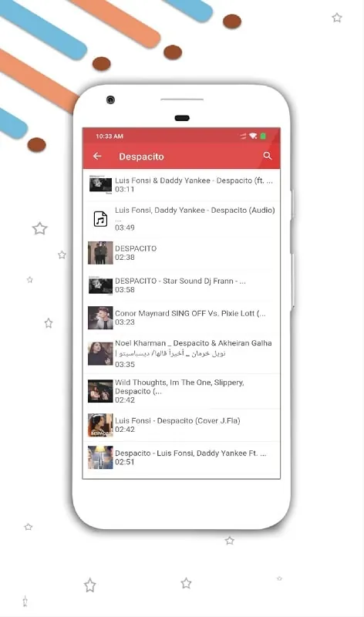This screenshot has width=364, height=617.
Task: Tap the Despacito title in header
Action: [141, 157]
